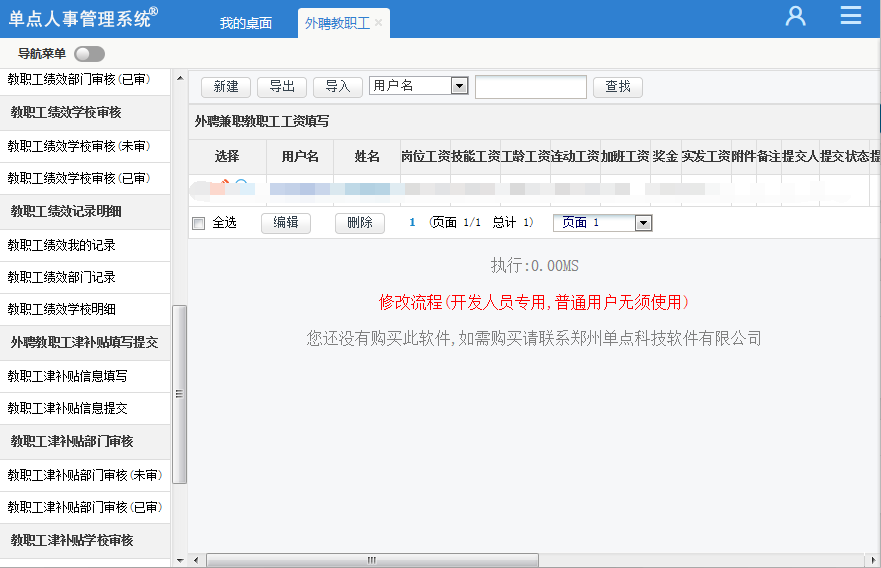Image resolution: width=881 pixels, height=568 pixels.
Task: Click sidebar scrollbar down arrow
Action: (180, 560)
